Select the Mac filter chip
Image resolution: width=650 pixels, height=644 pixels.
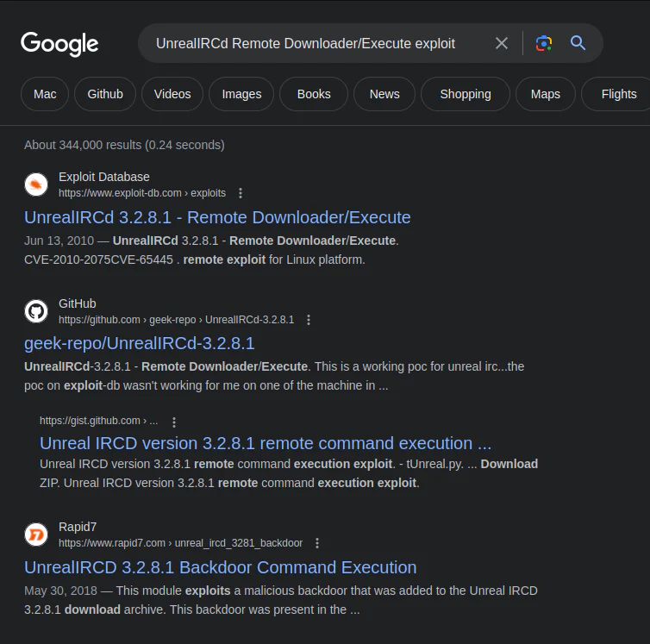[x=45, y=94]
